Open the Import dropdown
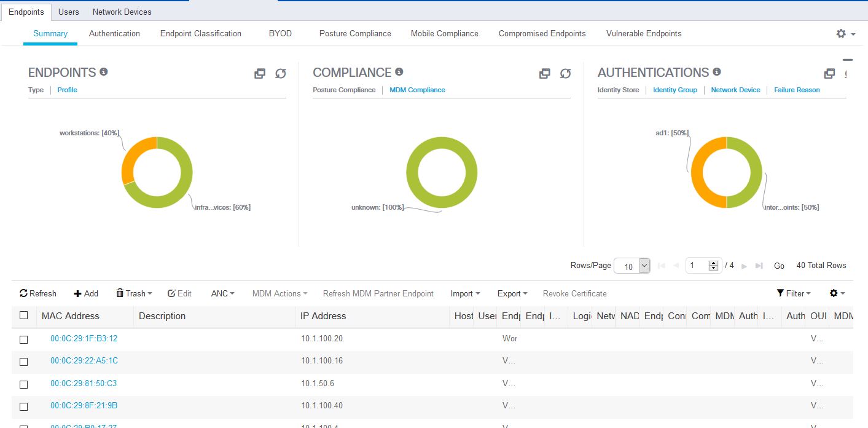 click(x=465, y=293)
